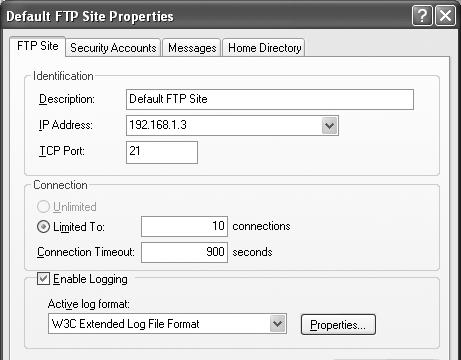Image resolution: width=461 pixels, height=360 pixels.
Task: Close the Default FTP Site Properties dialog
Action: tap(445, 16)
